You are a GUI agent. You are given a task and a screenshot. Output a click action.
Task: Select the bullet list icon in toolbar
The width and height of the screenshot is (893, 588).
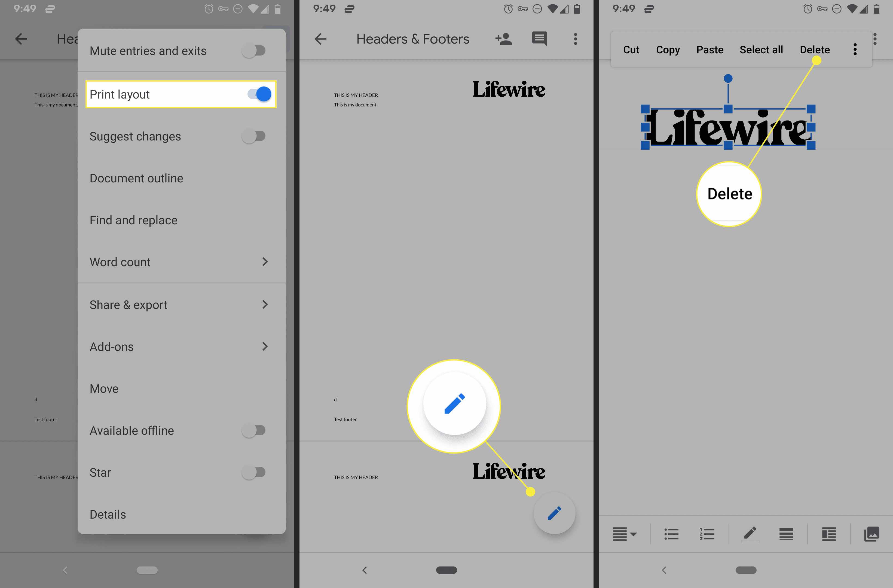point(672,534)
